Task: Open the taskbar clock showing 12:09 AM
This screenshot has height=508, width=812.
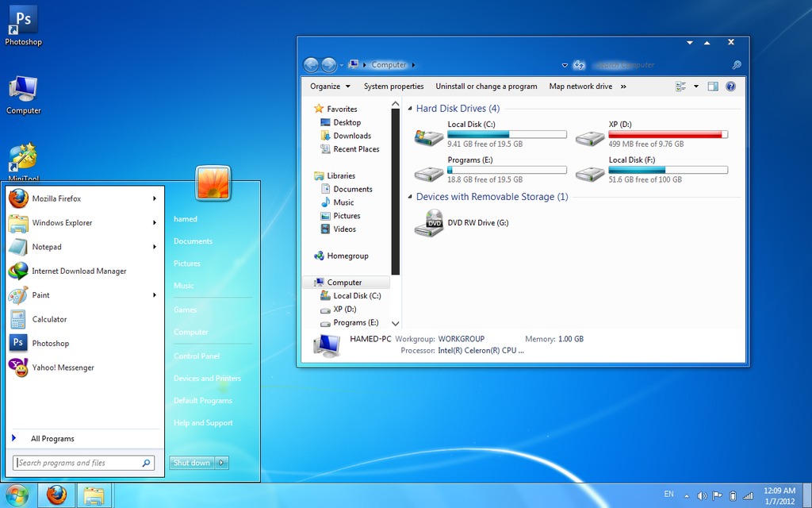Action: point(779,496)
